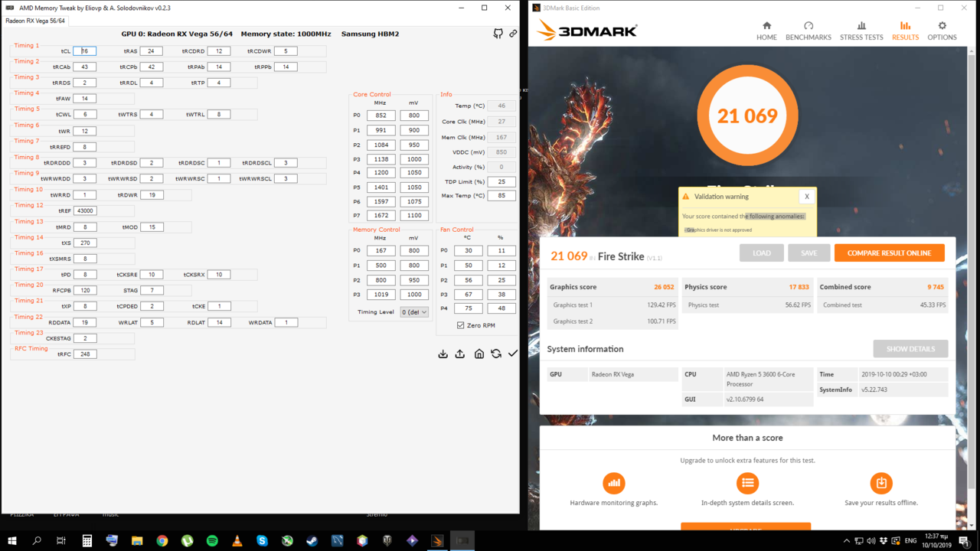Click the Fan Control P0 °C field

(468, 250)
